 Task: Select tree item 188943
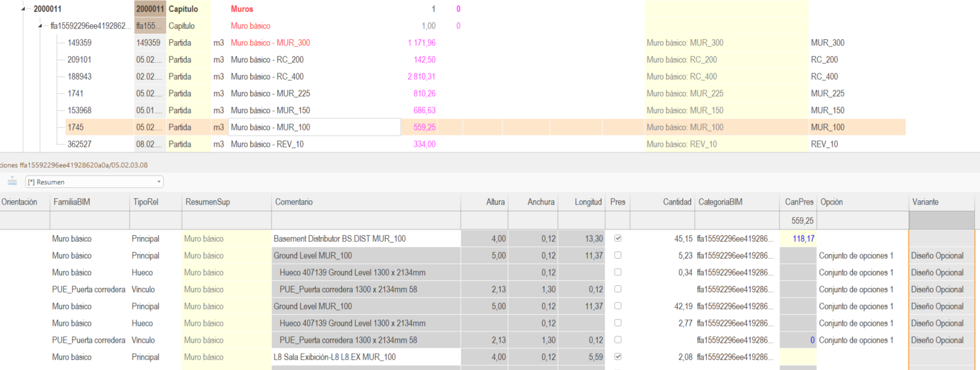pyautogui.click(x=80, y=76)
